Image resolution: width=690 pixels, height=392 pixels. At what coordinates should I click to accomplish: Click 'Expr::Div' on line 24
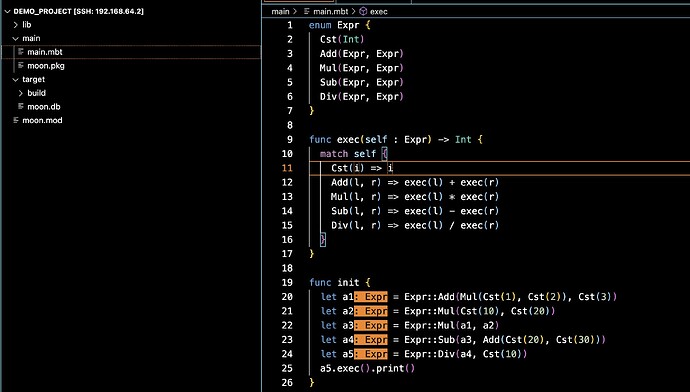pyautogui.click(x=429, y=354)
